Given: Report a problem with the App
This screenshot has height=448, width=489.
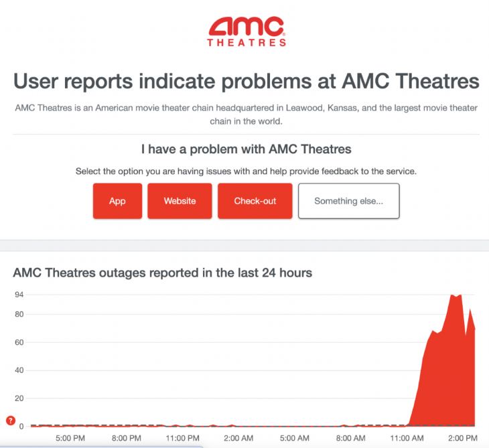Looking at the screenshot, I should tap(117, 201).
